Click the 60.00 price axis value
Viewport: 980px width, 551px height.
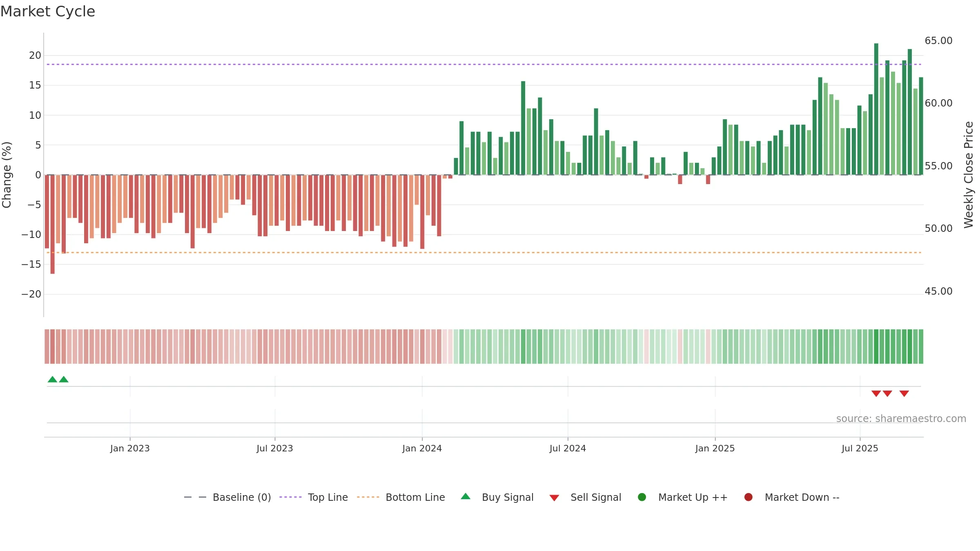point(938,103)
